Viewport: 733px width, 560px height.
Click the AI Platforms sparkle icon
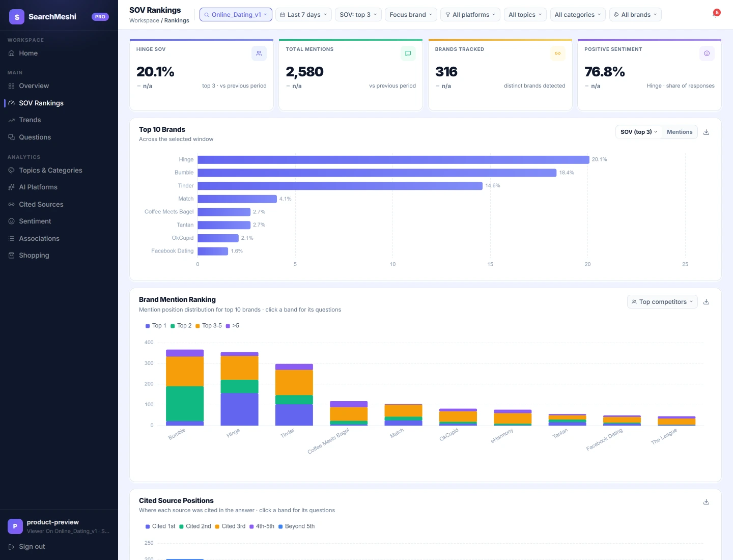click(x=12, y=187)
